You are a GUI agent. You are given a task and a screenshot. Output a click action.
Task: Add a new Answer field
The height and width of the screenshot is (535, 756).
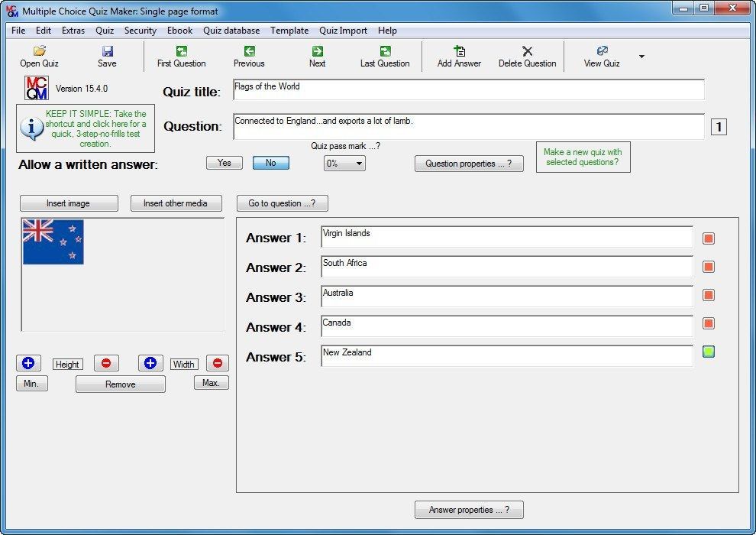(x=458, y=56)
